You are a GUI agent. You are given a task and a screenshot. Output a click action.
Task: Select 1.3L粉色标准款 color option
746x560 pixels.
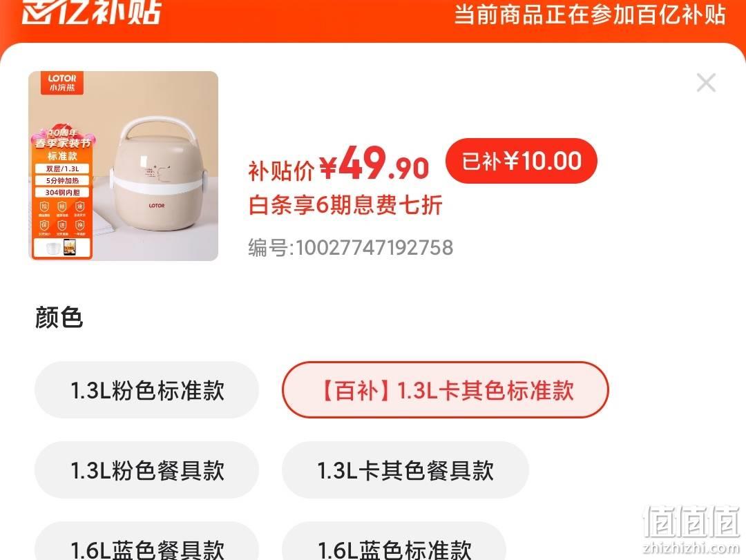tap(146, 390)
